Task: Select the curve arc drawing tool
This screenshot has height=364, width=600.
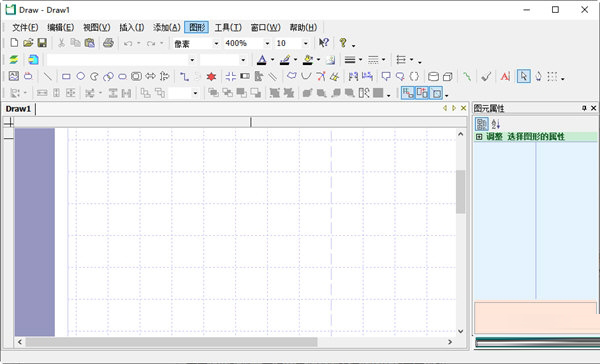Action: (x=306, y=77)
